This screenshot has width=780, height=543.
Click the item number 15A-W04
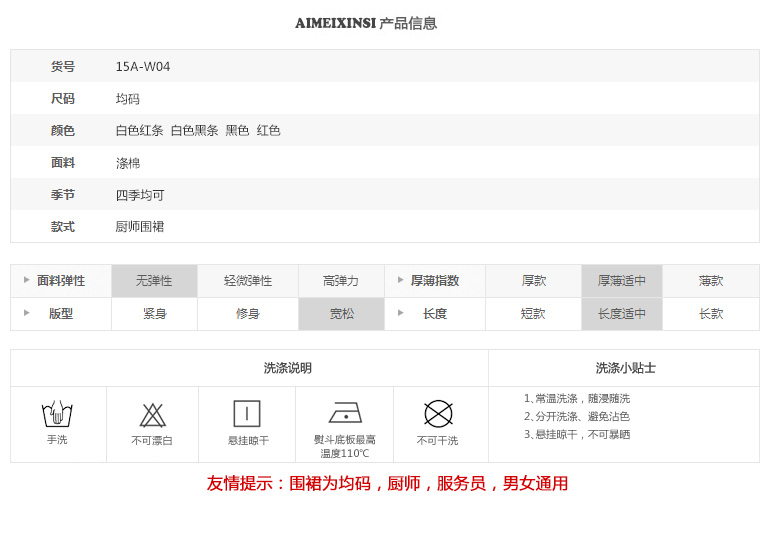pos(143,67)
